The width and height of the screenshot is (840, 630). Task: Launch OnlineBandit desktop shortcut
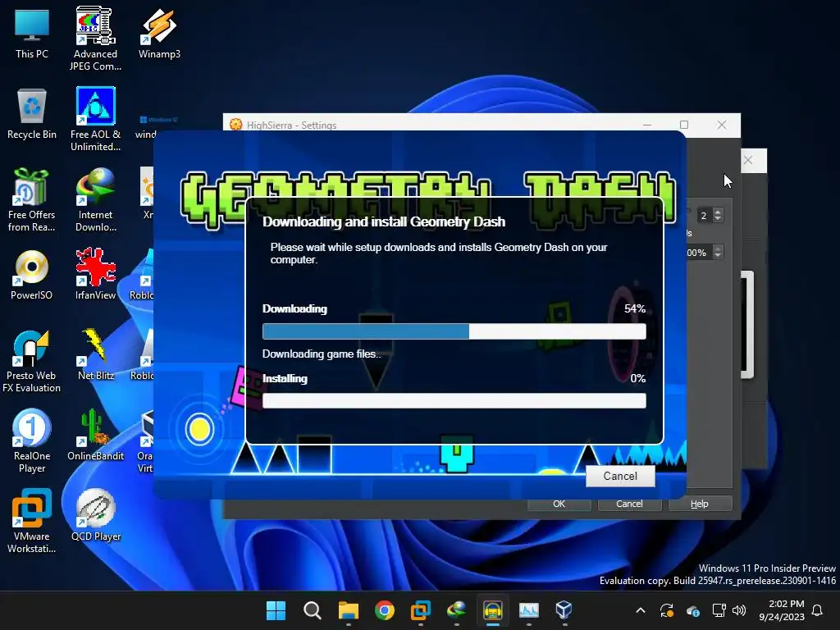[x=95, y=435]
